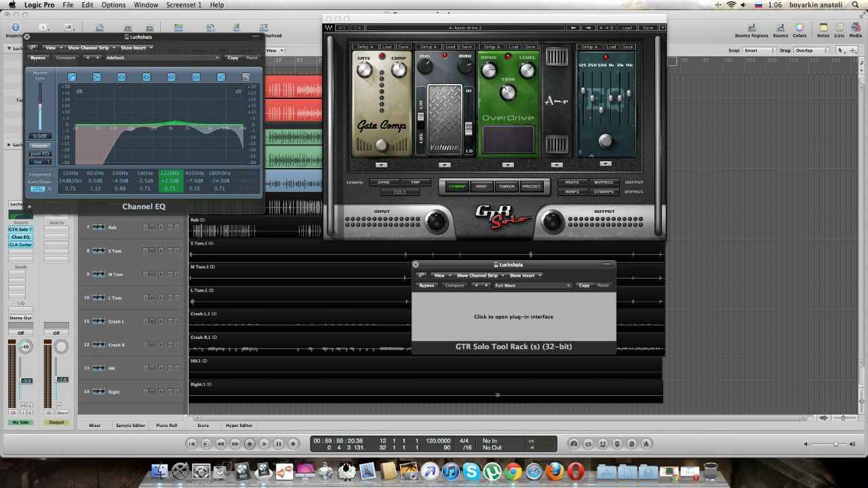Viewport: 868px width, 488px height.
Task: Click the Channel EQ link chain icon
Action: (33, 48)
